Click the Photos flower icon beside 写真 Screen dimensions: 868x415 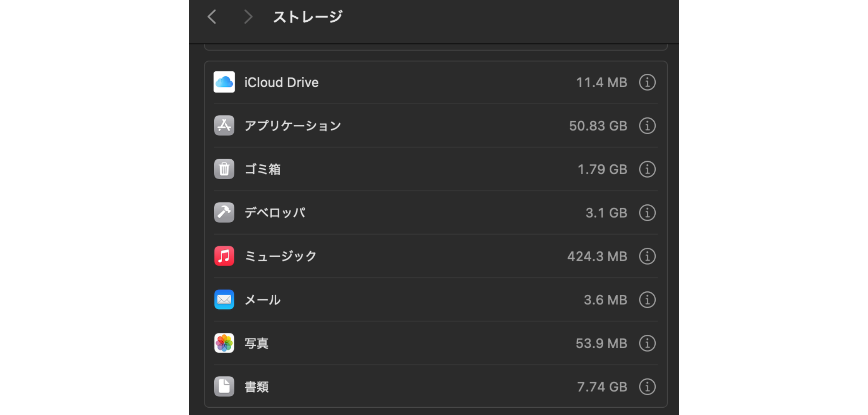[224, 343]
